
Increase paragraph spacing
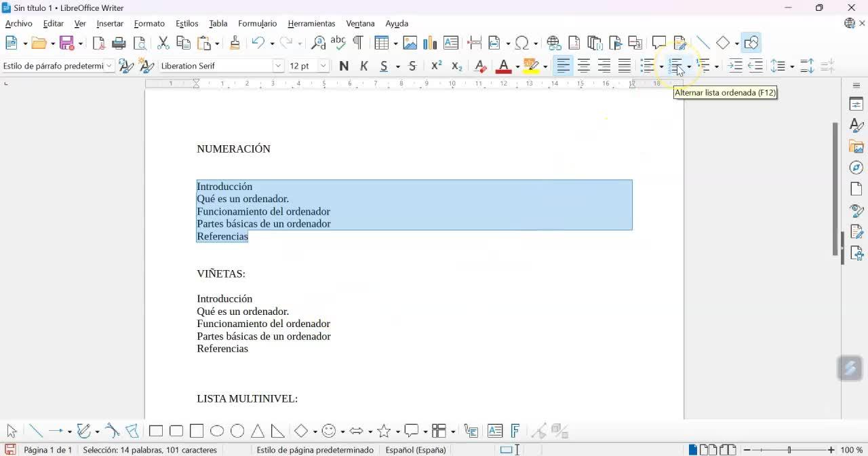pos(807,66)
